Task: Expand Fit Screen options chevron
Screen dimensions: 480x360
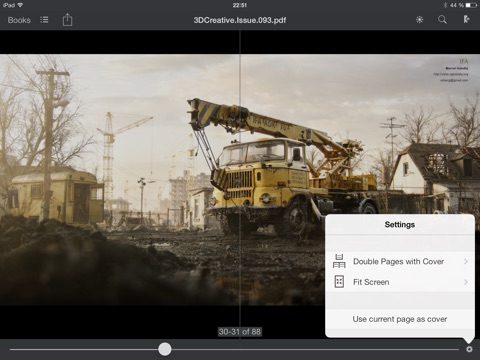Action: [x=466, y=282]
